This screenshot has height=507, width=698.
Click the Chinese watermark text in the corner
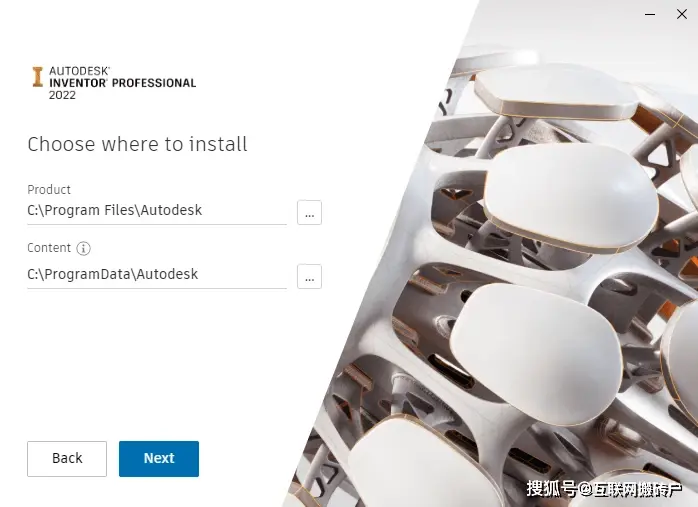coord(604,489)
